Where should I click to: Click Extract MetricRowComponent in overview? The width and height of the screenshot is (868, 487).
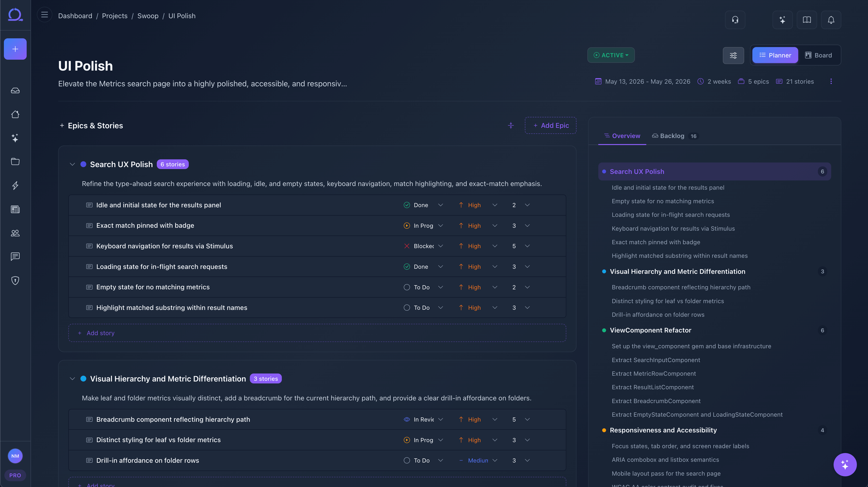coord(654,374)
